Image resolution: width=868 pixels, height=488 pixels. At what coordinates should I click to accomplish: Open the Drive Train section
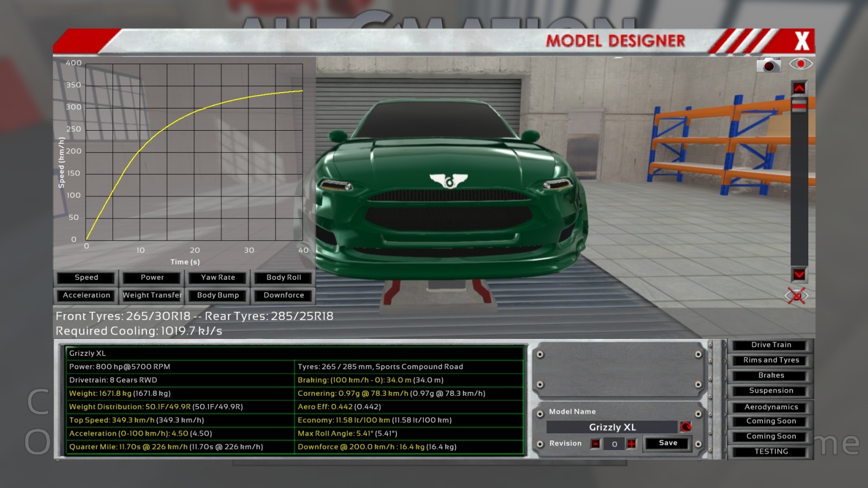click(771, 345)
